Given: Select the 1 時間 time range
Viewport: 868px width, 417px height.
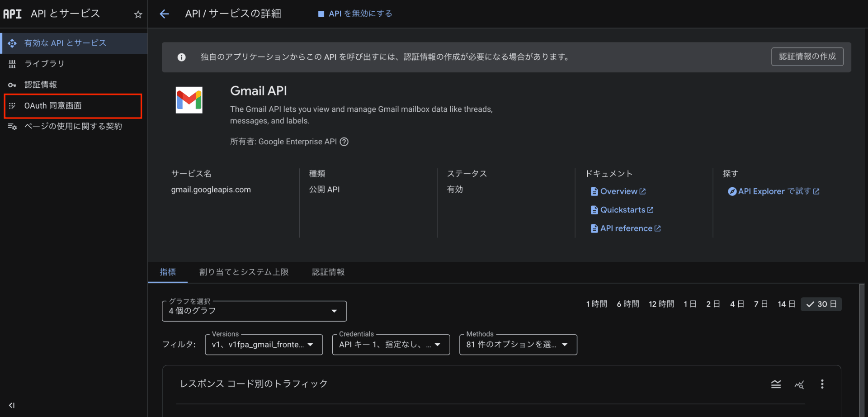Looking at the screenshot, I should [596, 304].
